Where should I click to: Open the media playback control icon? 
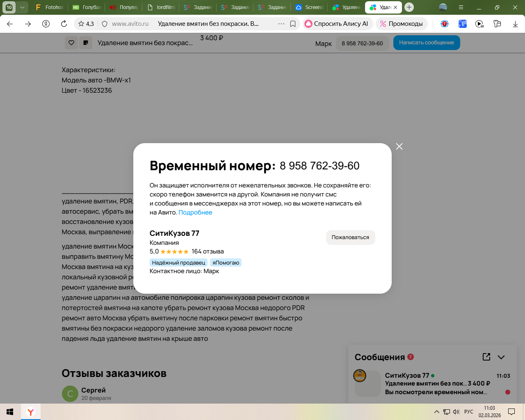[x=479, y=24]
